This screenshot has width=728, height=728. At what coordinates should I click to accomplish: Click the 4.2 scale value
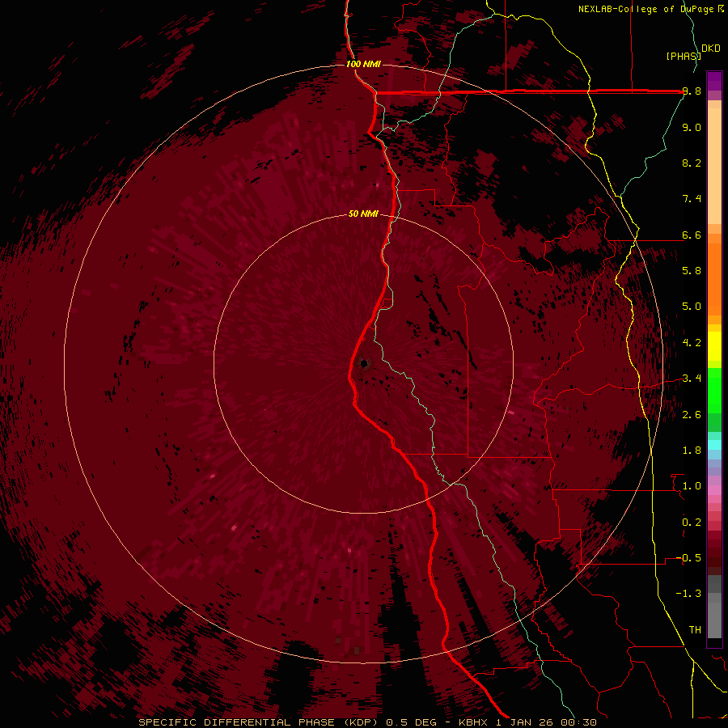(692, 343)
